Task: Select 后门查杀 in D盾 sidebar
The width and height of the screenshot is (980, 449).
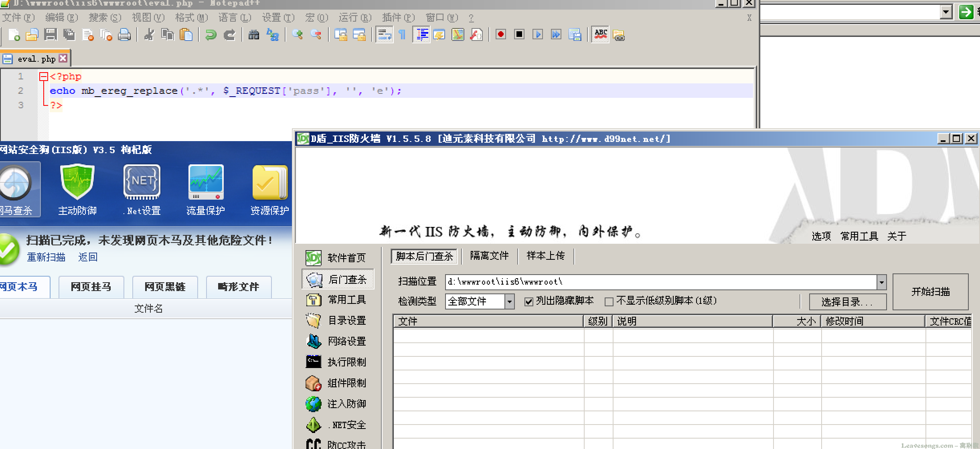Action: [338, 279]
